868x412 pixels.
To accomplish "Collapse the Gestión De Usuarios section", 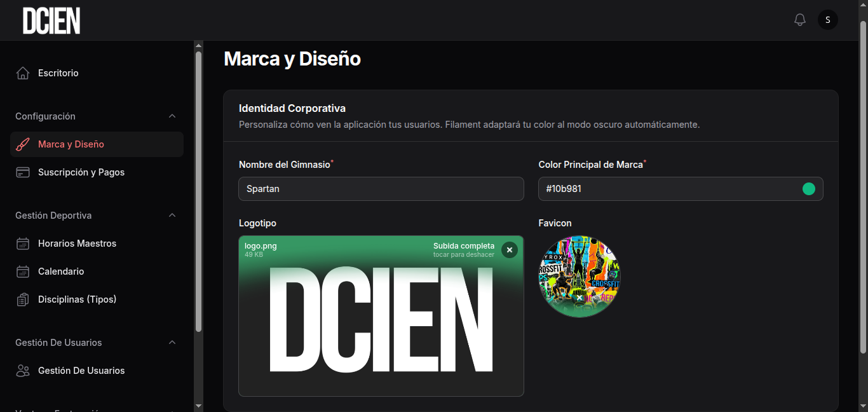I will click(172, 342).
